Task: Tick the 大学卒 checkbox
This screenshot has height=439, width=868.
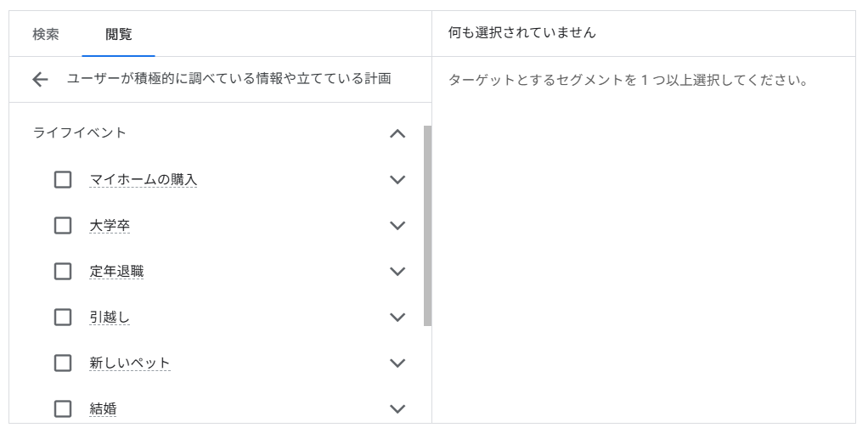Action: click(63, 226)
